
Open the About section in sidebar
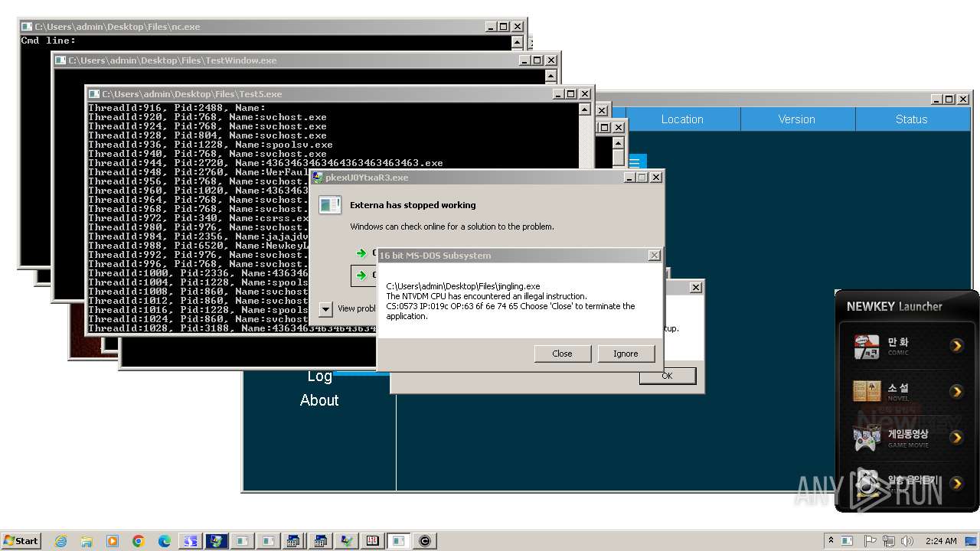tap(319, 400)
